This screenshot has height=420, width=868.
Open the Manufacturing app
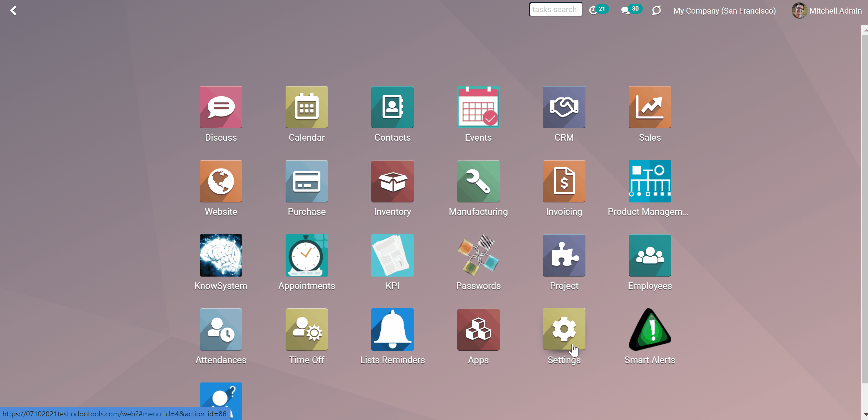(x=478, y=181)
